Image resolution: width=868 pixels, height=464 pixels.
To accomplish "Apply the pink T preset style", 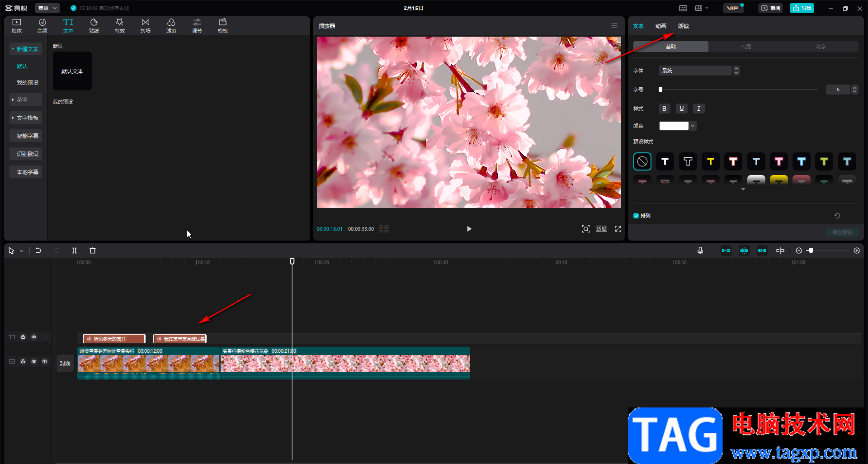I will [x=779, y=161].
